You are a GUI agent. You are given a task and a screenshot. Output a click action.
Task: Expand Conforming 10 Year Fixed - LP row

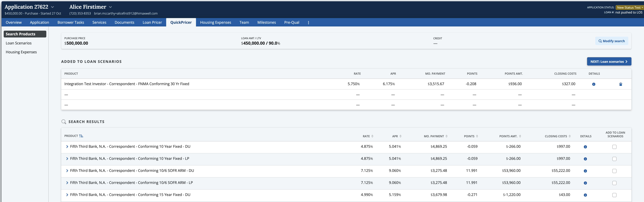click(67, 159)
